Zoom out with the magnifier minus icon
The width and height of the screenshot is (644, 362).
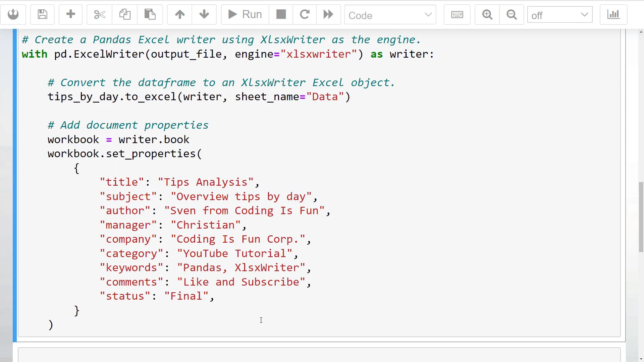pyautogui.click(x=512, y=14)
